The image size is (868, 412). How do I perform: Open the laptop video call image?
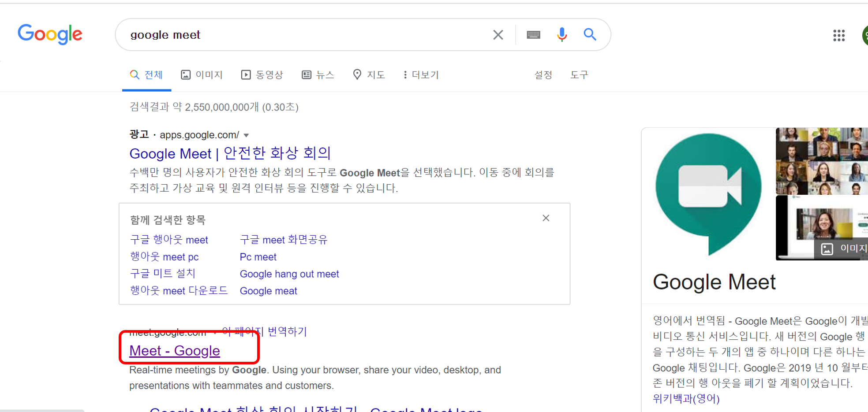pos(822,228)
